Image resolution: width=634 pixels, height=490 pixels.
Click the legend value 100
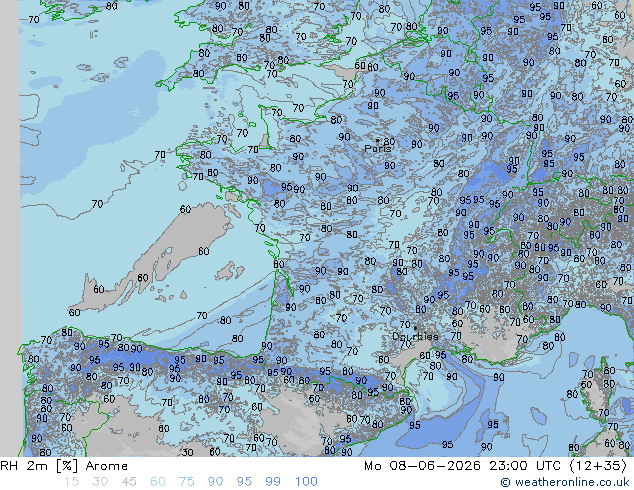[x=306, y=482]
